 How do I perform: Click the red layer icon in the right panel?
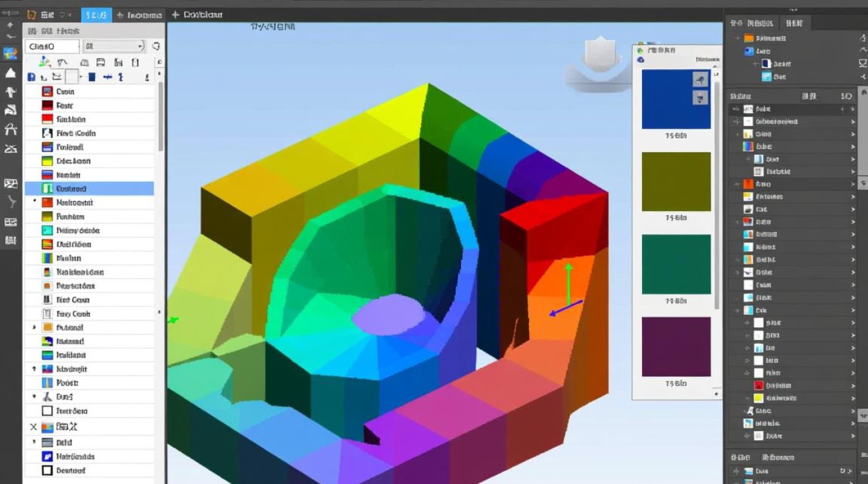759,385
